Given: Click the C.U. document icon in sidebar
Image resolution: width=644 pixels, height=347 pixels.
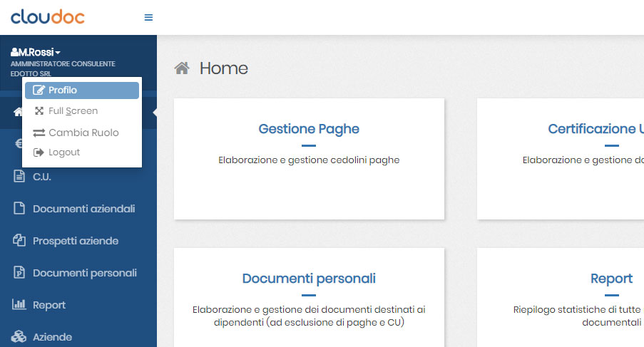Looking at the screenshot, I should pos(19,177).
